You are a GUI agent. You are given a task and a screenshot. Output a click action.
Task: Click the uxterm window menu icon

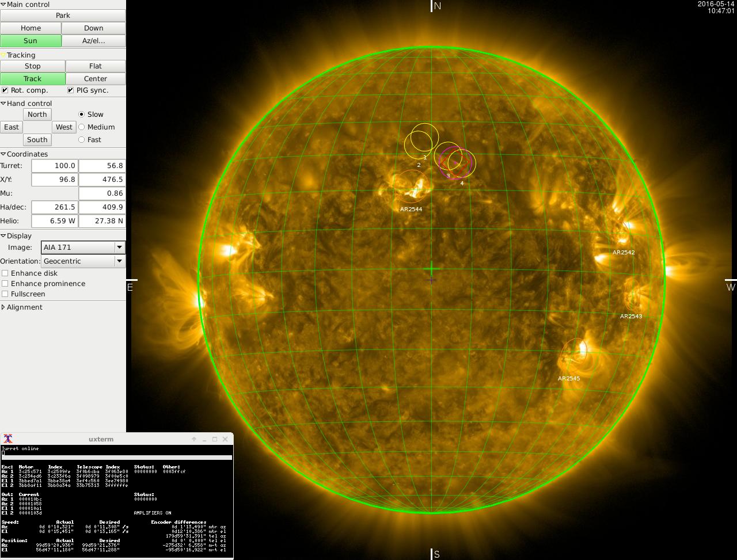[x=8, y=439]
